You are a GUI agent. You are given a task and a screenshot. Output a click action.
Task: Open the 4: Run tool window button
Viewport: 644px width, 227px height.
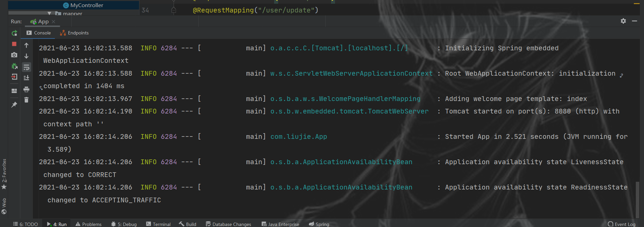tap(57, 224)
